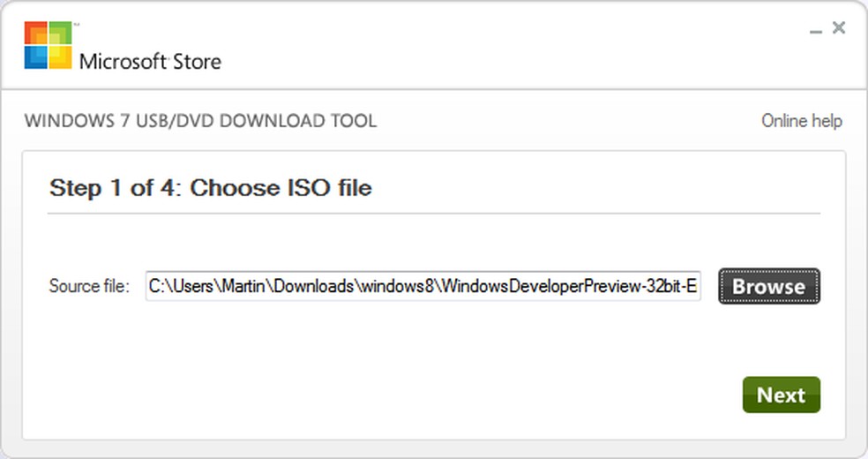Click the 'Windows 7 USB/DVD Download Tool' title
This screenshot has height=459, width=868.
pos(200,121)
